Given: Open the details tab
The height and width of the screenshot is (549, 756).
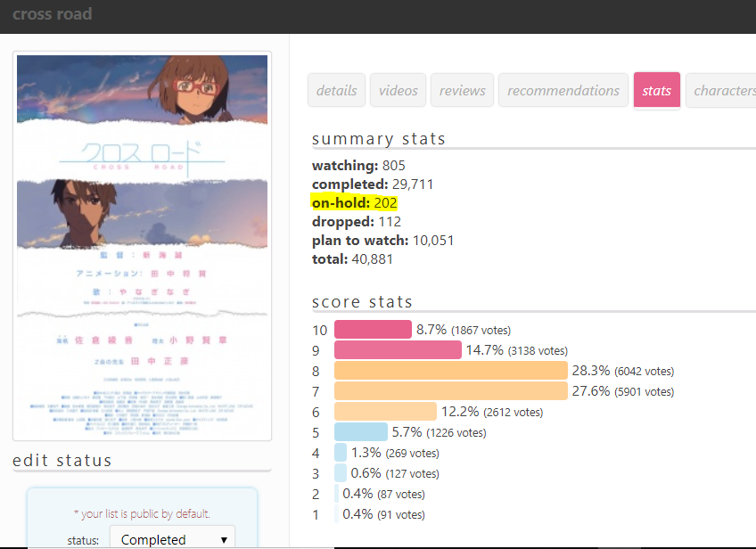Looking at the screenshot, I should coord(336,90).
